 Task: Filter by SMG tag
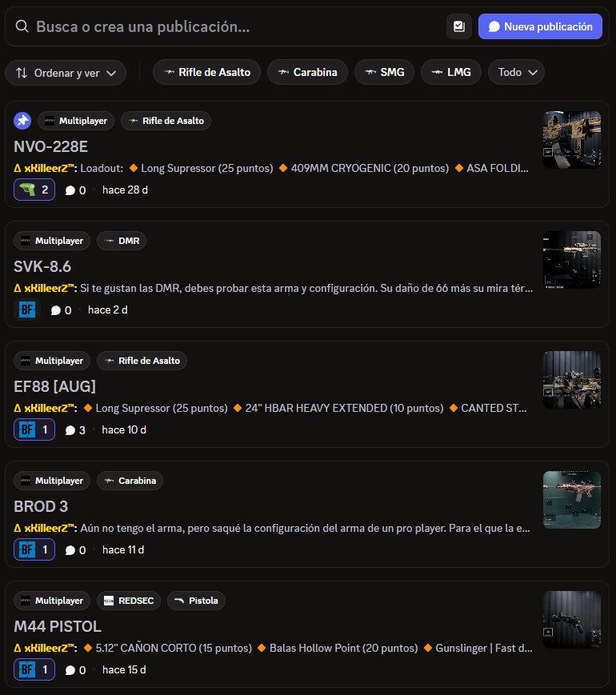pos(384,72)
